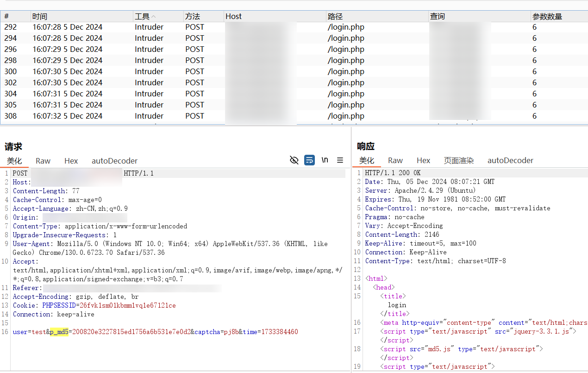Select history row number 294

[294, 38]
